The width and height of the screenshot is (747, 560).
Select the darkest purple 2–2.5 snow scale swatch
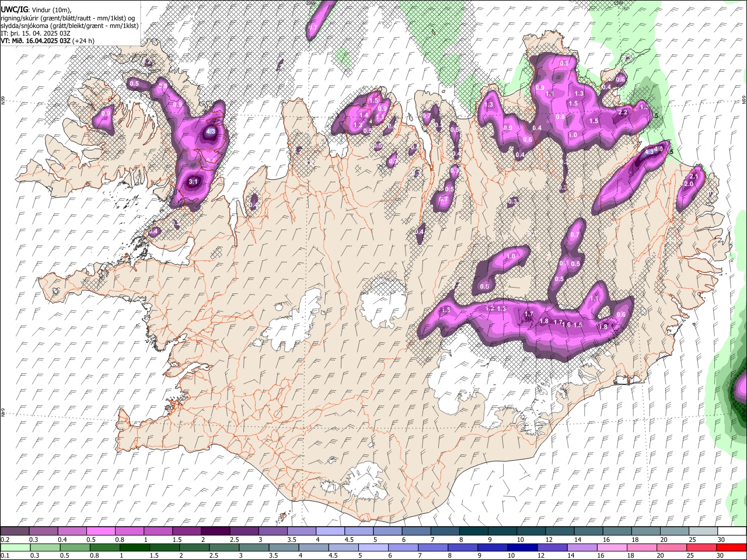[x=215, y=531]
